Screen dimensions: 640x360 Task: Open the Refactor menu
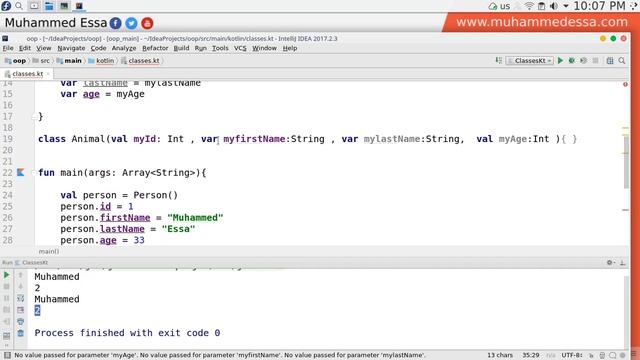click(x=155, y=48)
